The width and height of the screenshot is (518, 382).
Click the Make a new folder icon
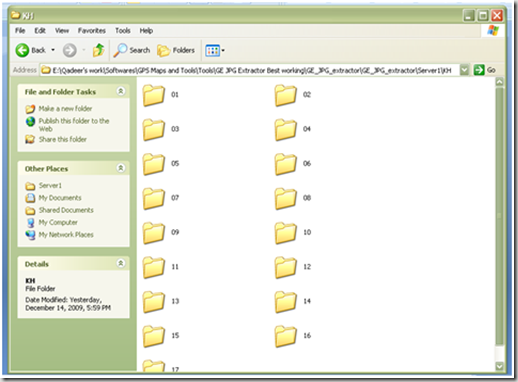[x=30, y=109]
